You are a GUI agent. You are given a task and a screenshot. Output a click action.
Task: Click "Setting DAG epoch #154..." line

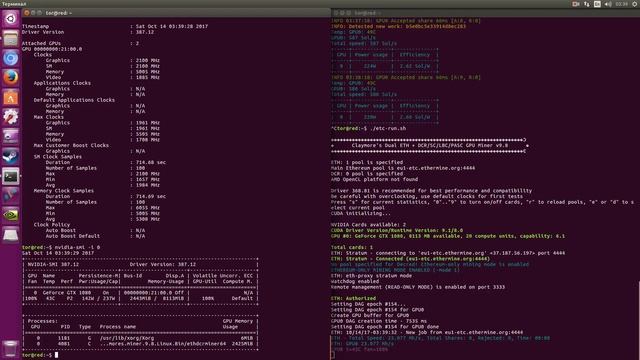(368, 304)
